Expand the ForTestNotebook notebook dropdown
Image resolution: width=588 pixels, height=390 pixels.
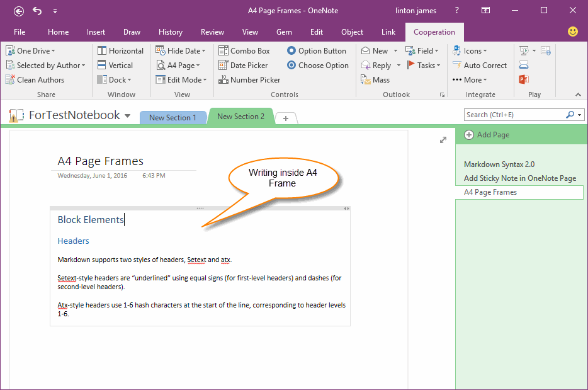tap(128, 115)
